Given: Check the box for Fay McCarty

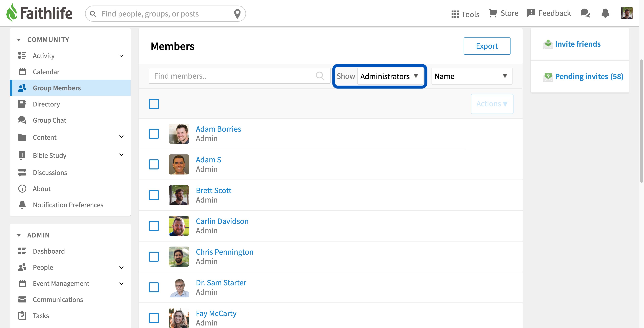Looking at the screenshot, I should point(154,318).
